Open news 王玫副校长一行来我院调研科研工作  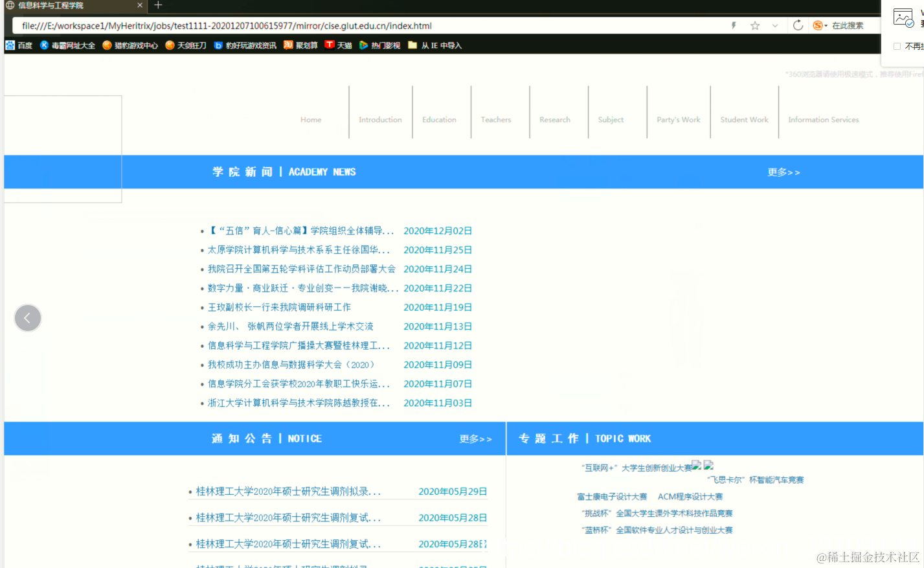click(x=279, y=307)
